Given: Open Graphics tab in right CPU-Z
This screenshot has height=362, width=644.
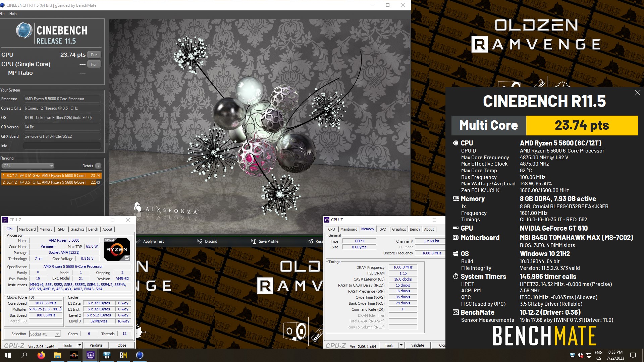Looking at the screenshot, I should [399, 229].
